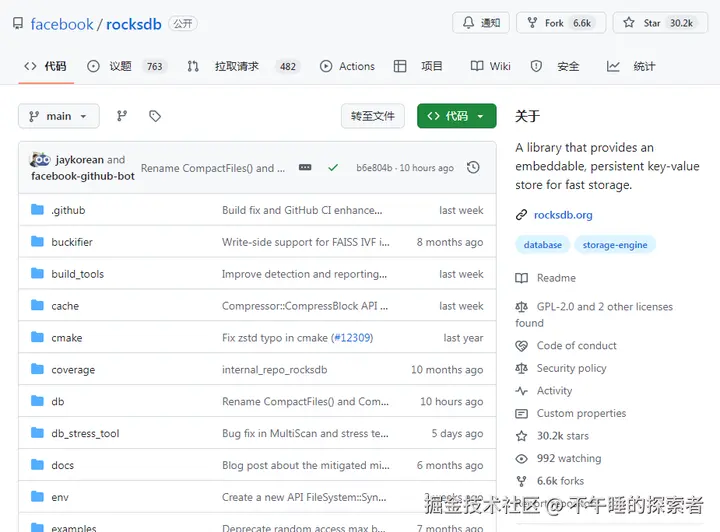720x532 pixels.
Task: Open commit hash b6e804b
Action: tap(374, 168)
